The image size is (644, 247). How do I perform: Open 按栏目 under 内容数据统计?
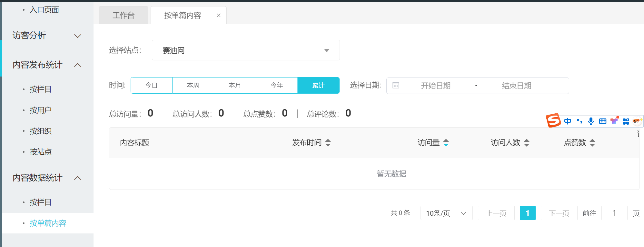(x=41, y=202)
